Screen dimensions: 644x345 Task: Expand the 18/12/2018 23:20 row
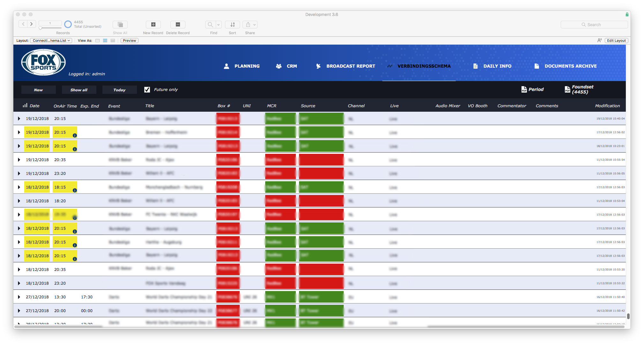(x=19, y=283)
